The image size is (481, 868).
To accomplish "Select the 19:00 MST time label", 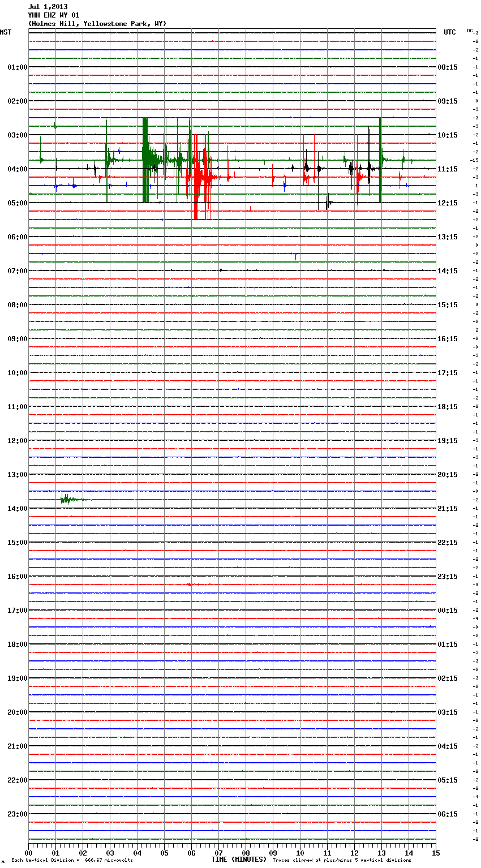I will point(18,678).
